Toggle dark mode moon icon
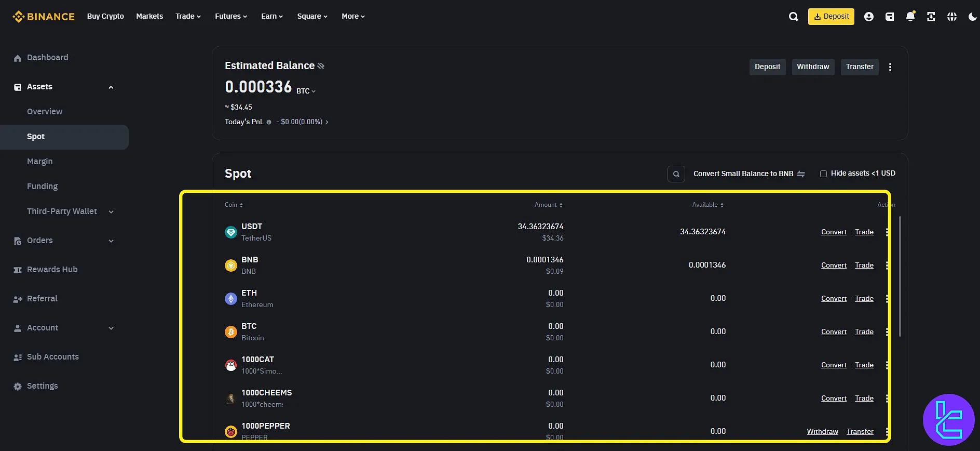This screenshot has width=980, height=451. [x=973, y=17]
